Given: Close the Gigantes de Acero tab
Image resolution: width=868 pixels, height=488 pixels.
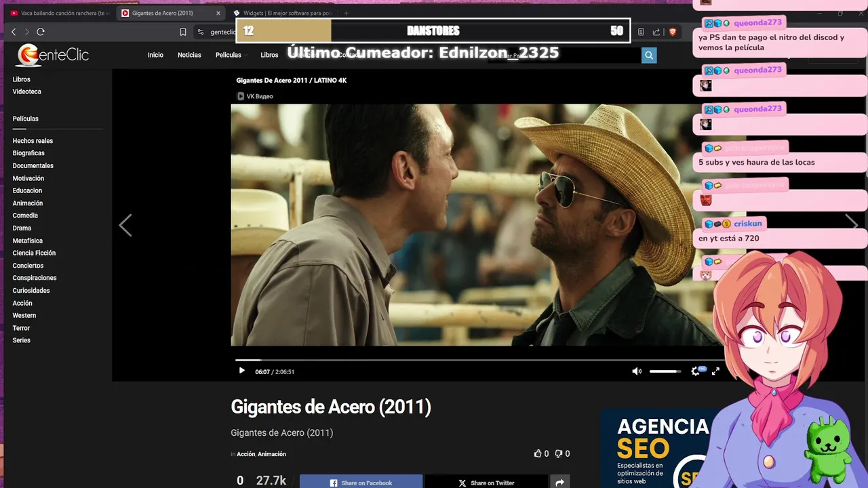Looking at the screenshot, I should pos(218,13).
